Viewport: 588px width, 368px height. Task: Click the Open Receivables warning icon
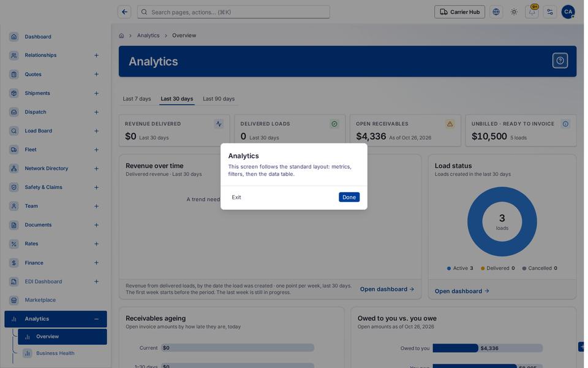click(450, 124)
